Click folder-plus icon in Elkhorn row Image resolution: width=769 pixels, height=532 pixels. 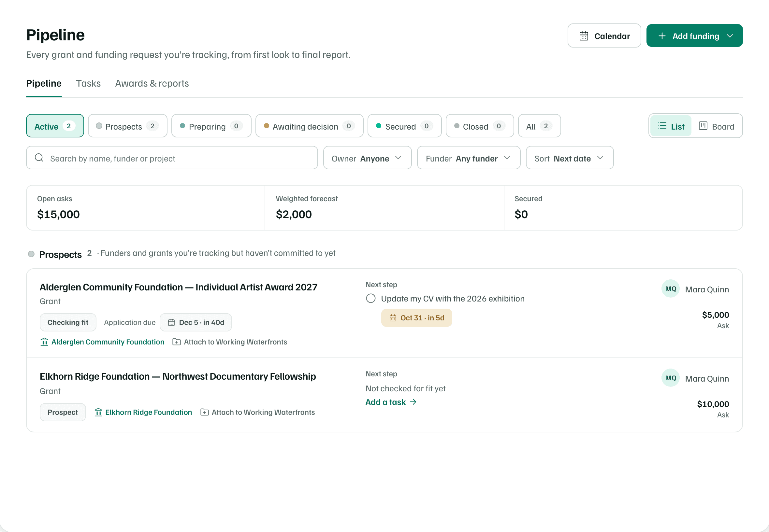coord(205,412)
